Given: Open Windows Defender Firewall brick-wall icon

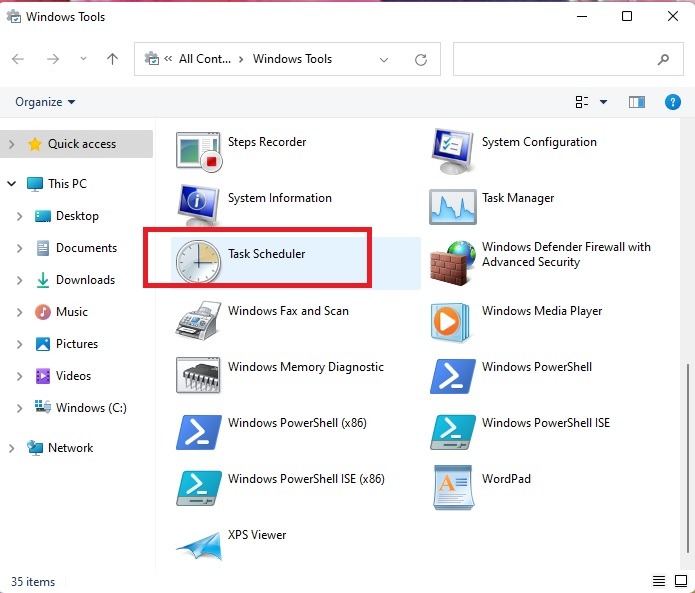Looking at the screenshot, I should tap(453, 263).
